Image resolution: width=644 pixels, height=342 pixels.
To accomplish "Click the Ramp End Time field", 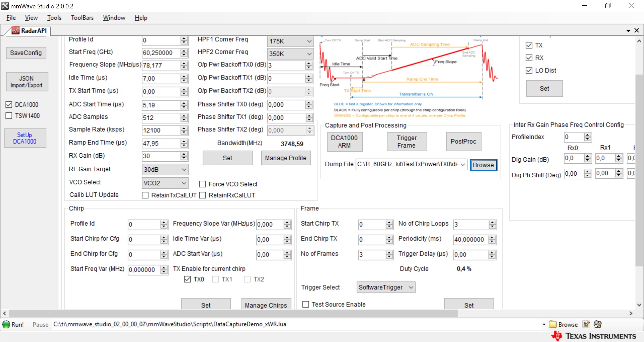I will 161,144.
